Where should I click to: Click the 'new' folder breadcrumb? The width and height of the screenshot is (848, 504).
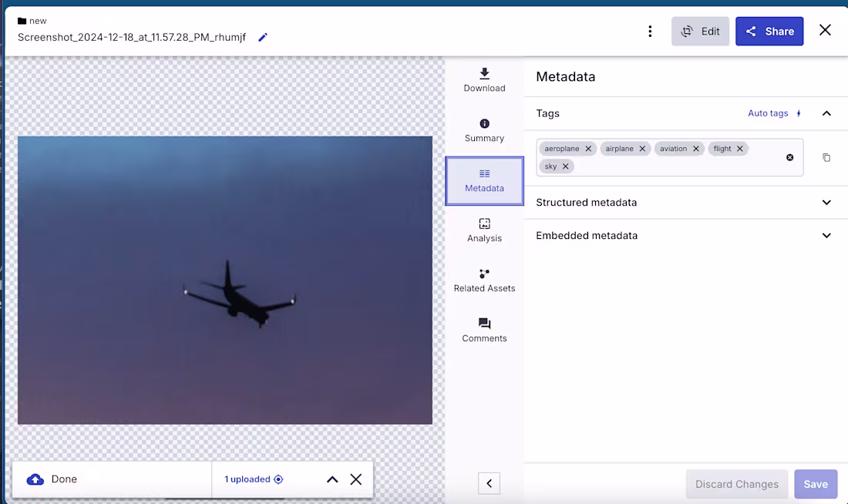click(x=32, y=21)
